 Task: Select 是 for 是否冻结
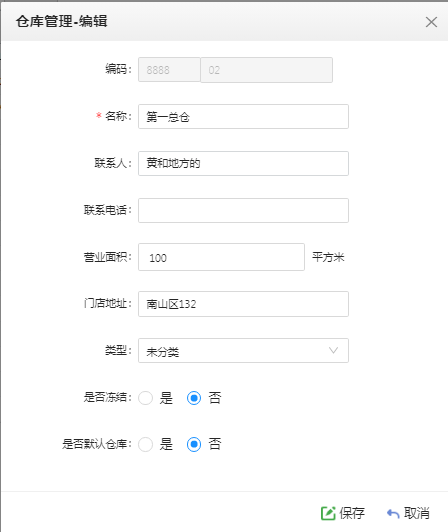146,398
